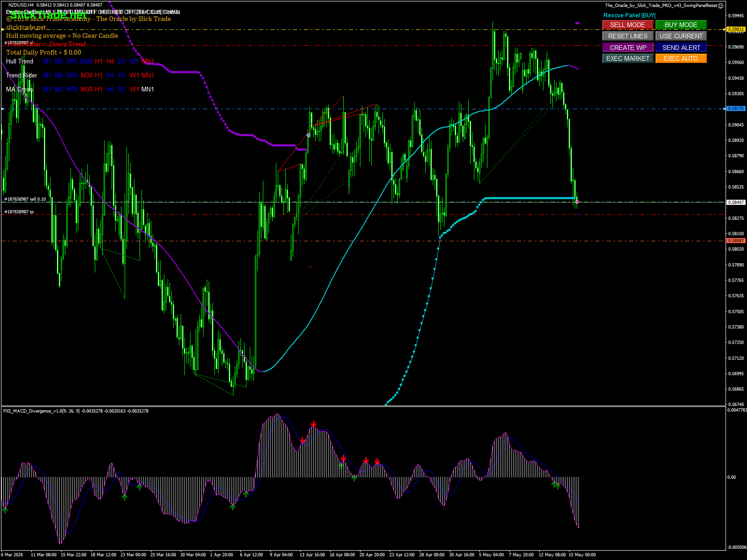Image resolution: width=747 pixels, height=560 pixels.
Task: Click the '5 May 04:00' date on the time axis
Action: click(491, 555)
